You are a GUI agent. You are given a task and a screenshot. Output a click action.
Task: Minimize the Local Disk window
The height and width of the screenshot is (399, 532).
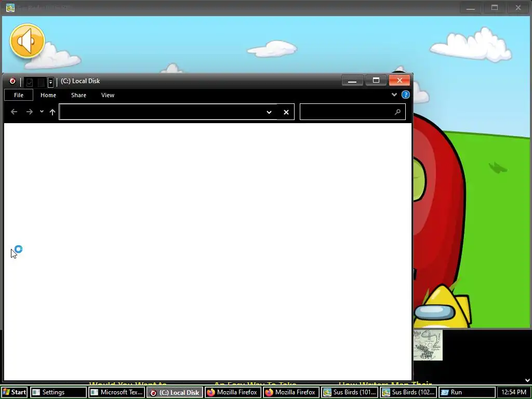(352, 81)
